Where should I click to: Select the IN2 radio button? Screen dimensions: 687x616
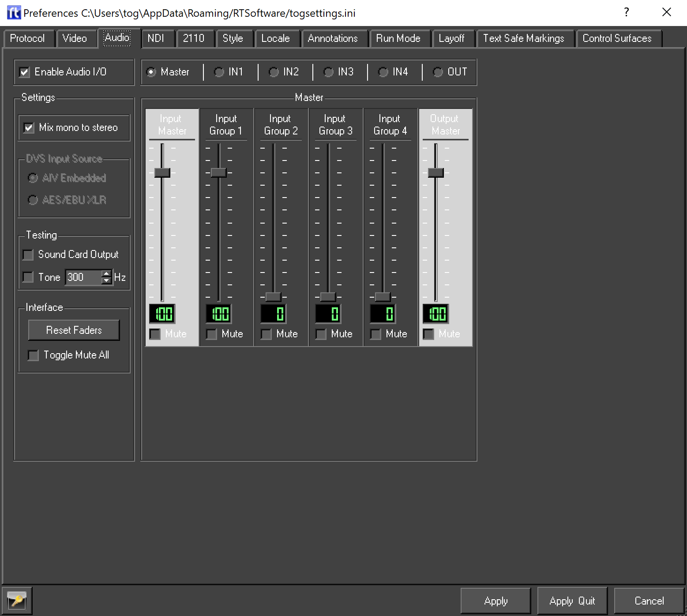274,72
